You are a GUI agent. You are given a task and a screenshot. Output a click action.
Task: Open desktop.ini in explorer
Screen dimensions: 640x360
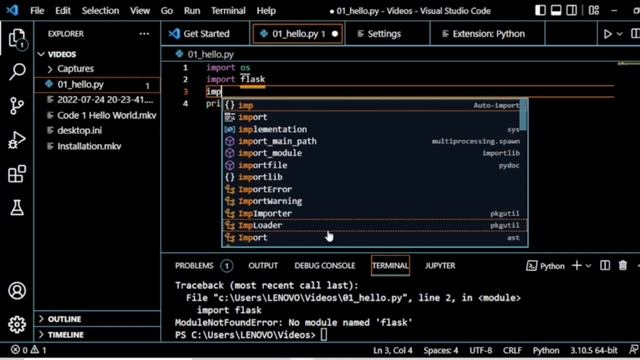coord(98,131)
